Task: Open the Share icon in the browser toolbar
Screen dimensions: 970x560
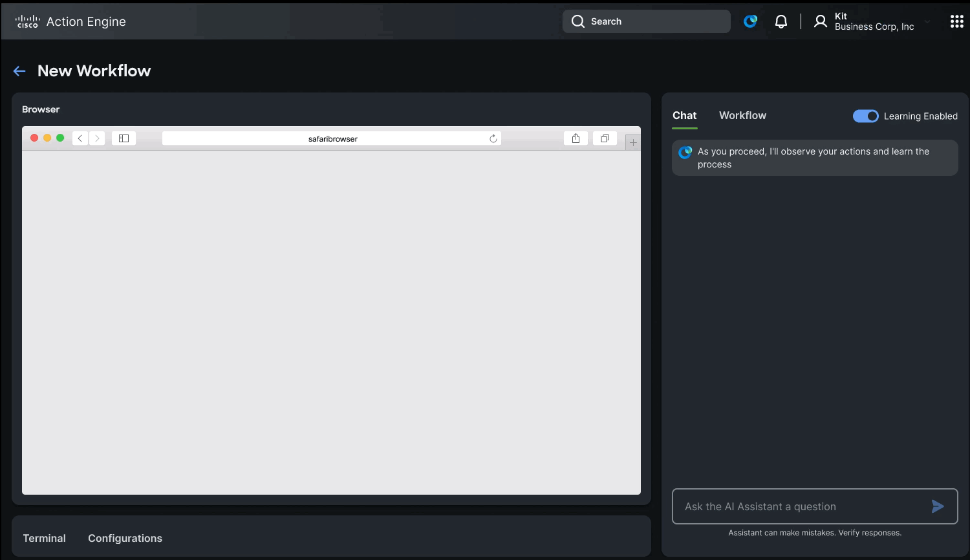Action: [x=576, y=138]
